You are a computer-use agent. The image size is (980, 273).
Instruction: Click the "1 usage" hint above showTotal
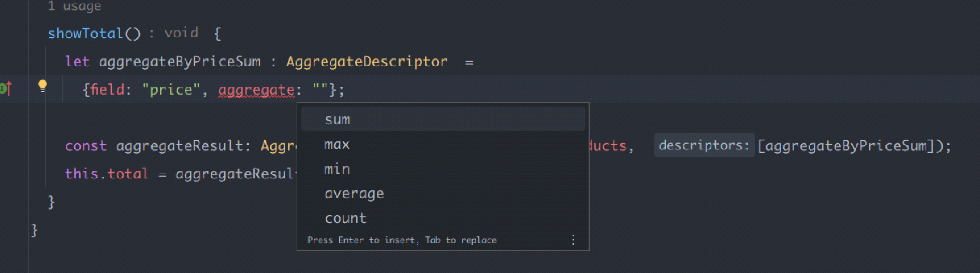(74, 6)
